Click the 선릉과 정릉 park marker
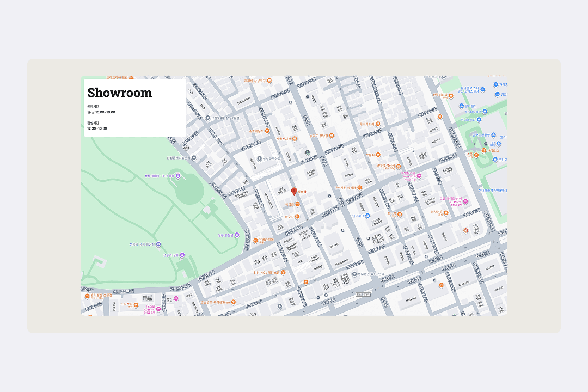This screenshot has height=392, width=588. pyautogui.click(x=182, y=255)
